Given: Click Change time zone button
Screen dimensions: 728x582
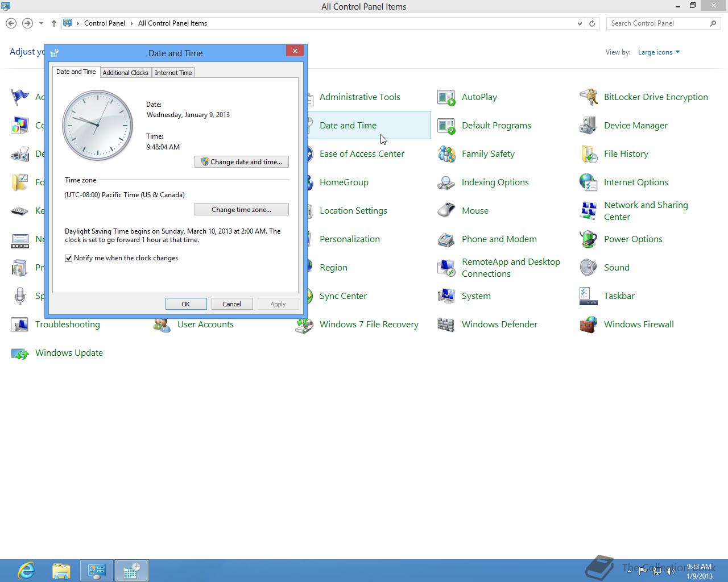Looking at the screenshot, I should [242, 210].
